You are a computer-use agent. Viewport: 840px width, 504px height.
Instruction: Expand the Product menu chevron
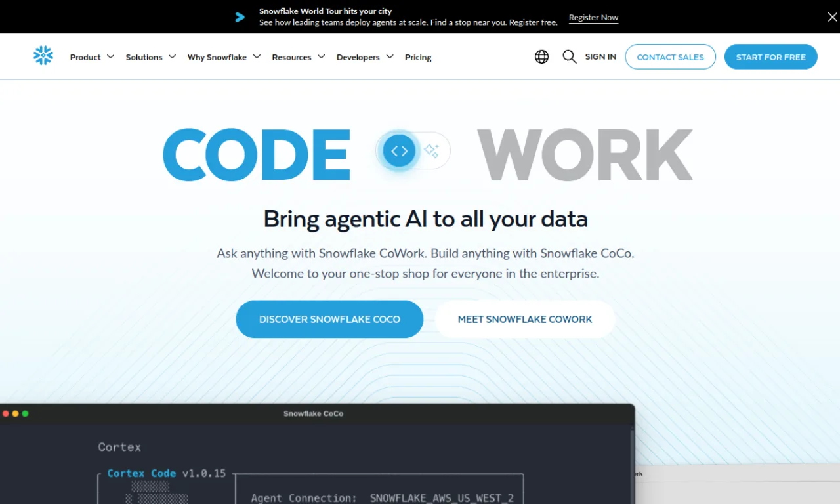[x=110, y=57]
